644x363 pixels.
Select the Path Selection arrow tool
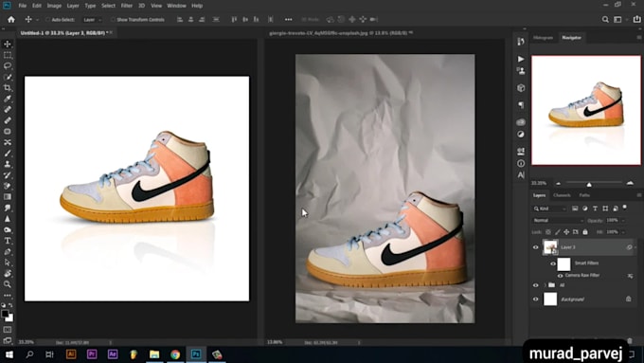[x=8, y=263]
